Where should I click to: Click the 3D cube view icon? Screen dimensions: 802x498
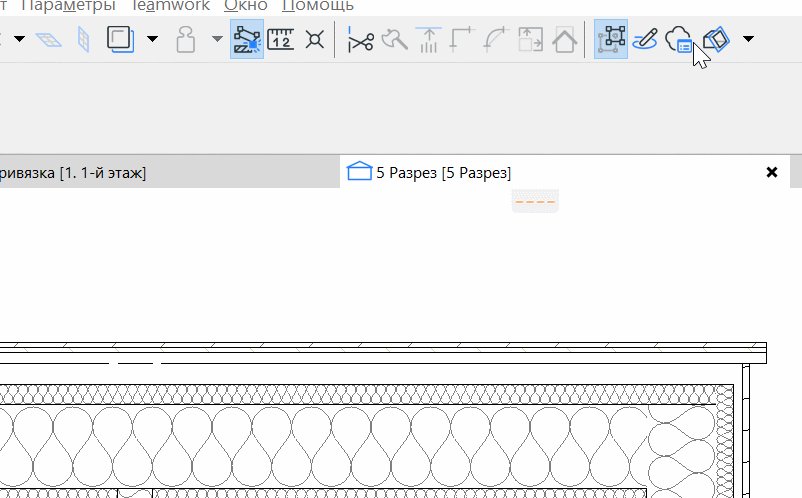pos(716,39)
